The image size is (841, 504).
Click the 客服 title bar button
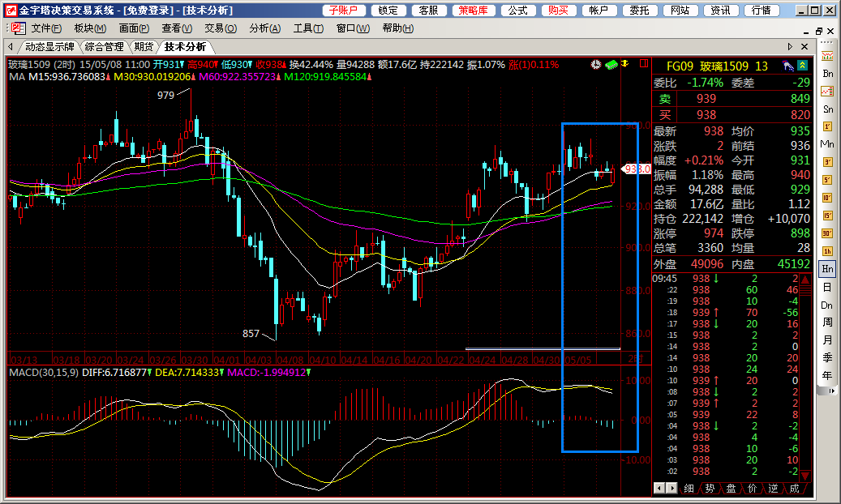click(429, 11)
